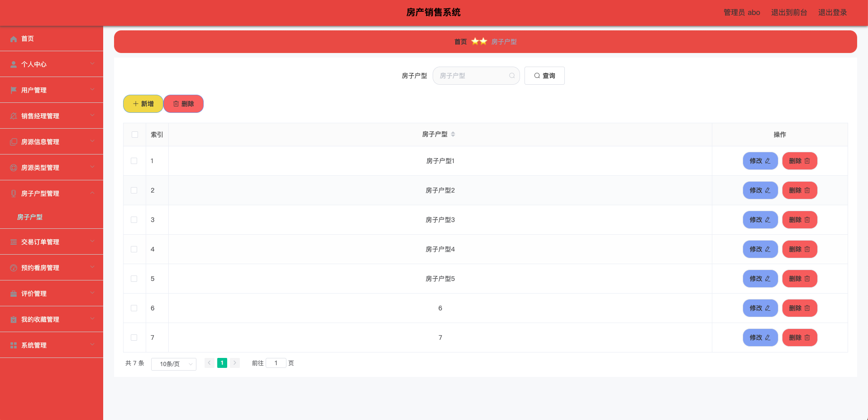Click 修改 for row 房子户型3
This screenshot has height=420, width=868.
[x=760, y=220]
